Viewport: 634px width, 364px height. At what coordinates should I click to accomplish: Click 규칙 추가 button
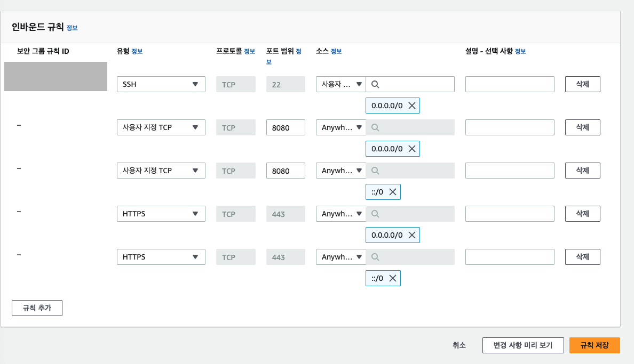pos(37,308)
